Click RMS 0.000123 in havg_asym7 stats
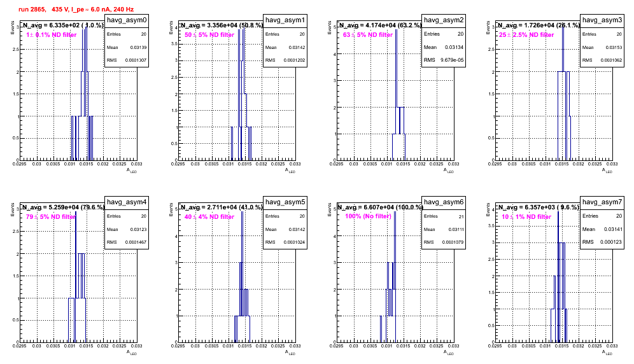 pos(602,242)
